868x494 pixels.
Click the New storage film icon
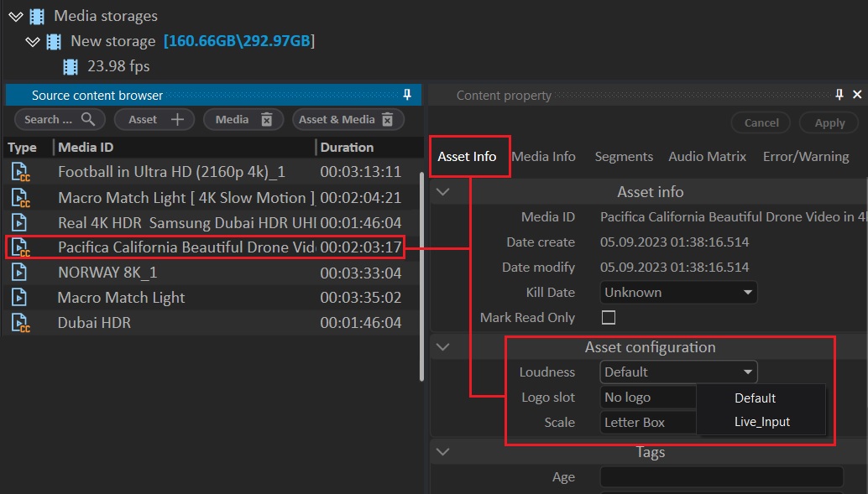point(54,41)
